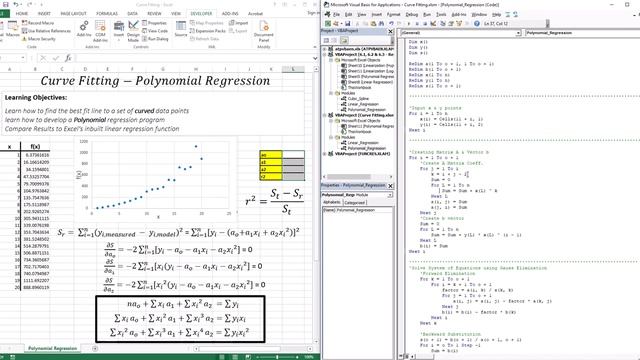Open the File menu in VBA editor

point(336,14)
